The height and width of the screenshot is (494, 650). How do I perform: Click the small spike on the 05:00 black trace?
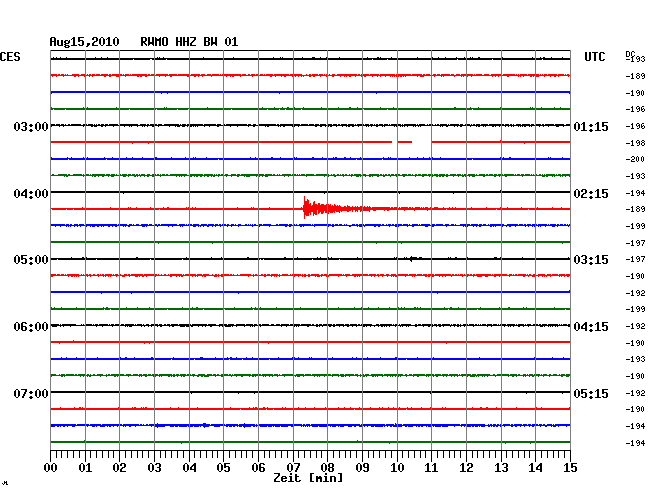click(412, 259)
